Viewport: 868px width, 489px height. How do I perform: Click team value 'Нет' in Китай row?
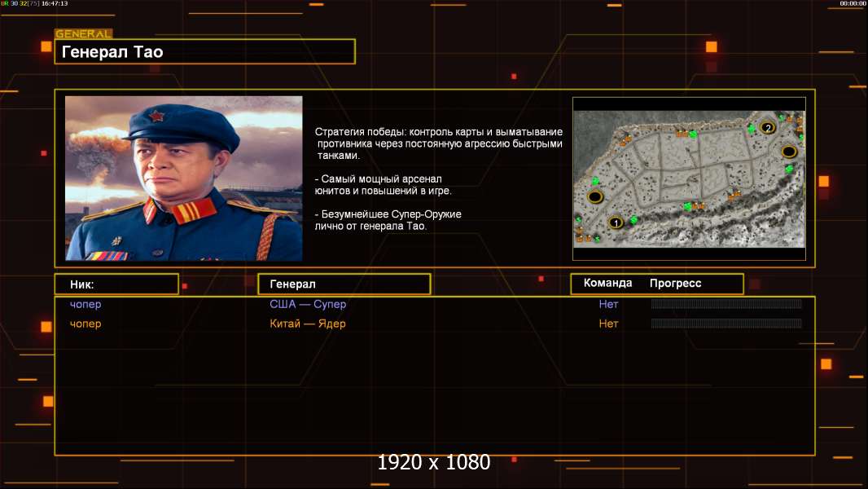point(608,324)
